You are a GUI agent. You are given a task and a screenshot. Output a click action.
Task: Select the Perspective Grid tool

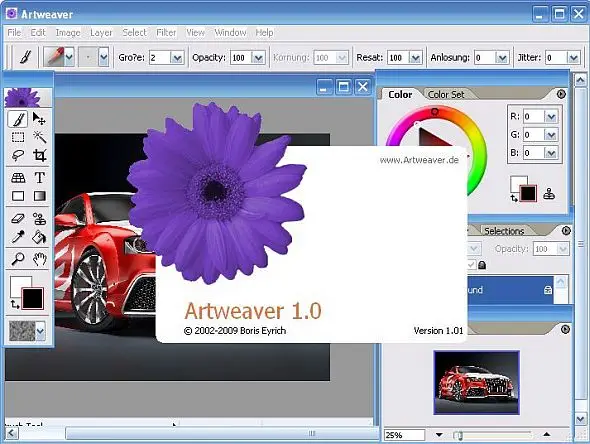tap(18, 178)
